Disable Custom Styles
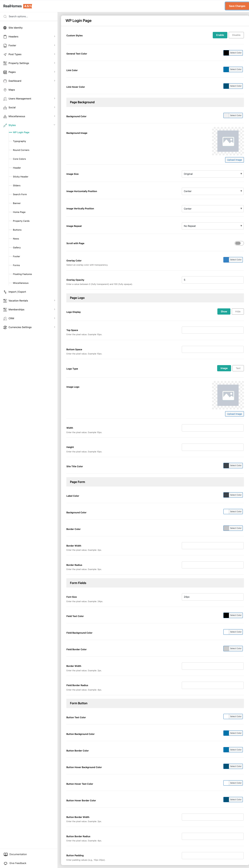 point(236,35)
